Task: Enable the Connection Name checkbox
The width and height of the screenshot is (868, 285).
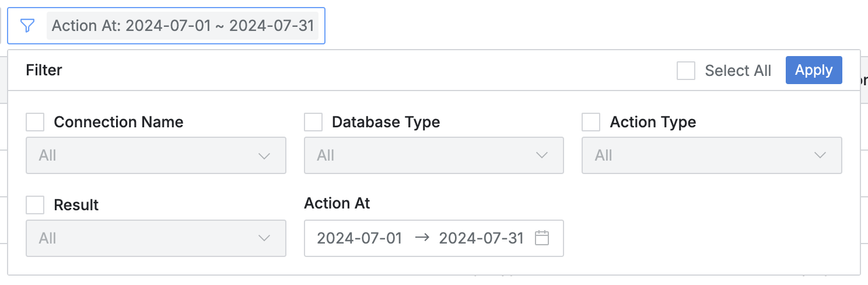Action: (36, 122)
